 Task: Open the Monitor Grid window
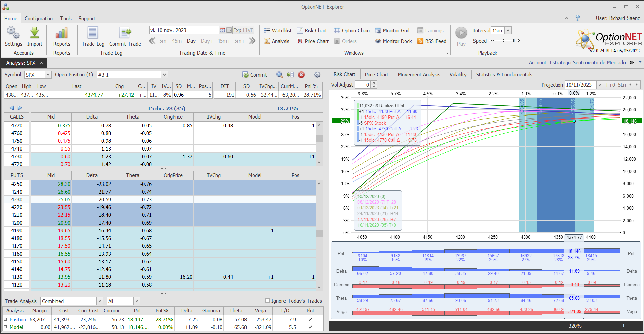tap(392, 31)
